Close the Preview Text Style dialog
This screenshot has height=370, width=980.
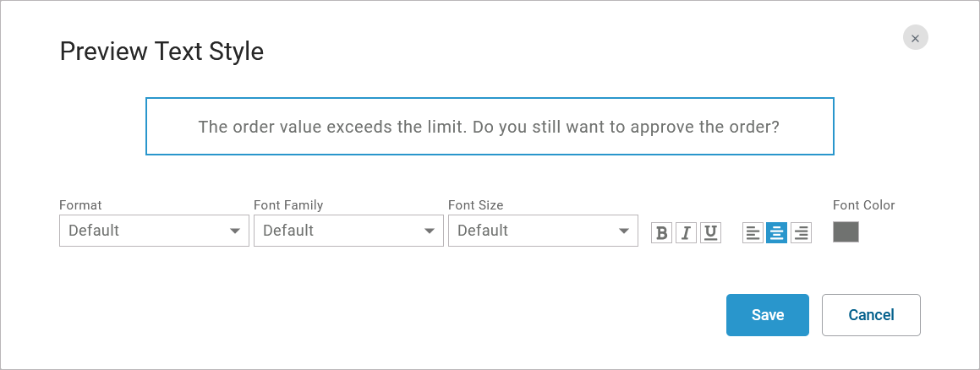click(x=915, y=38)
